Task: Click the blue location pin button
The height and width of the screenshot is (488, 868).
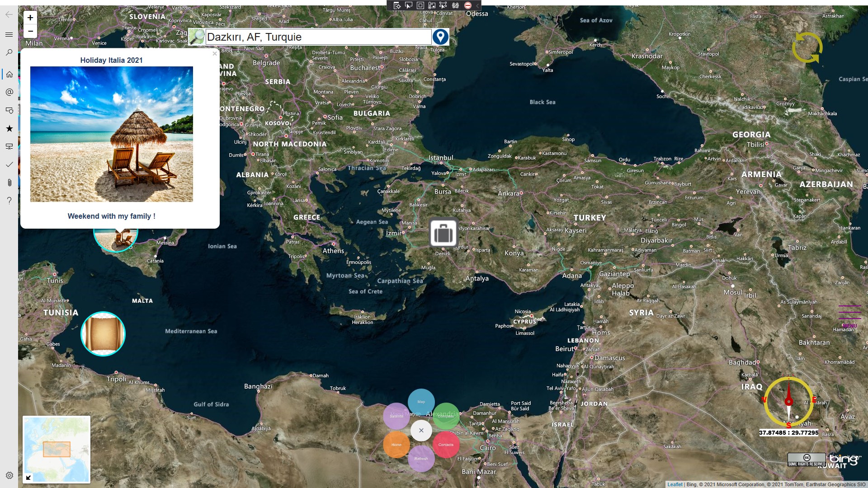Action: tap(440, 37)
